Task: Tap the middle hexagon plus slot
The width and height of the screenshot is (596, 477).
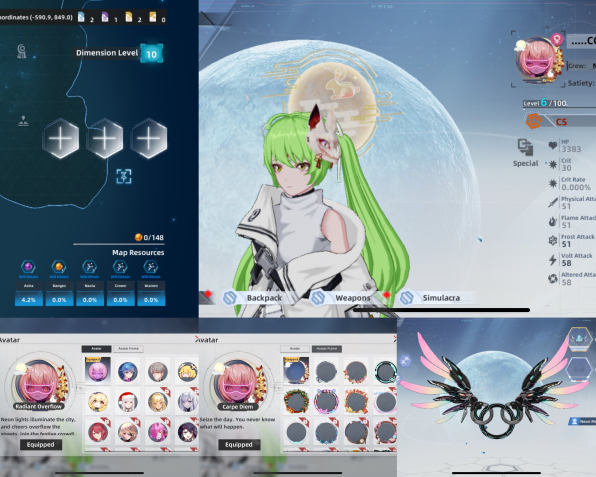Action: pos(105,138)
